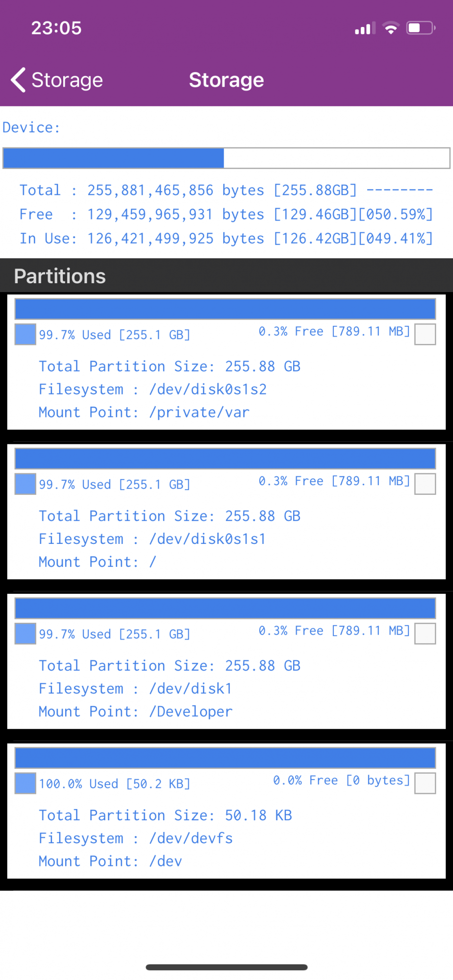453x980 pixels.
Task: Click the white Free swatch for /dev/disk0s1s1
Action: pos(425,484)
